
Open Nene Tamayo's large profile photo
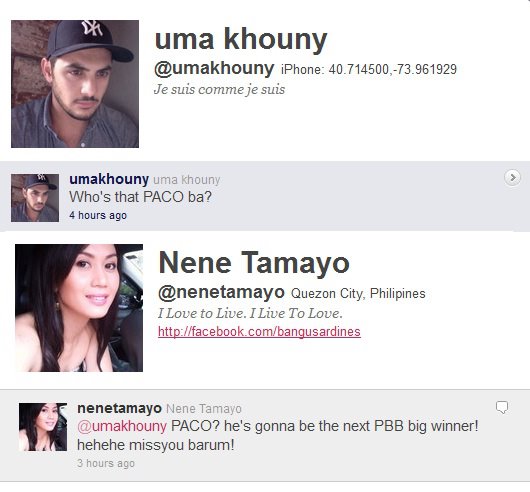(x=79, y=308)
